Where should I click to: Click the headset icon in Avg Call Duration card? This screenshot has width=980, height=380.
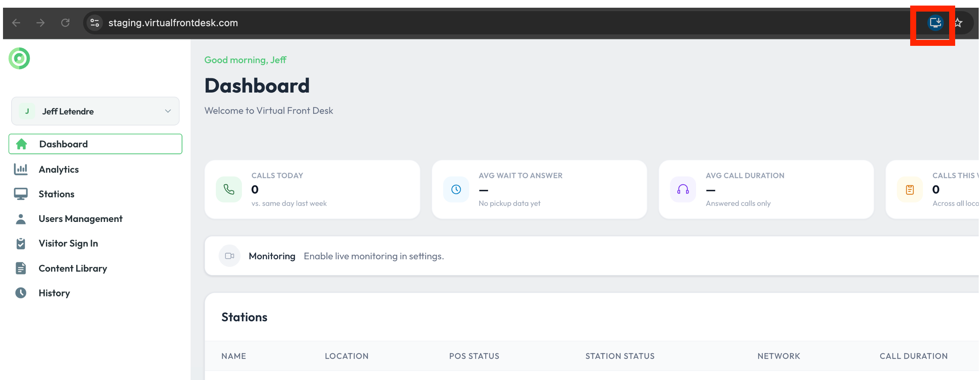683,189
